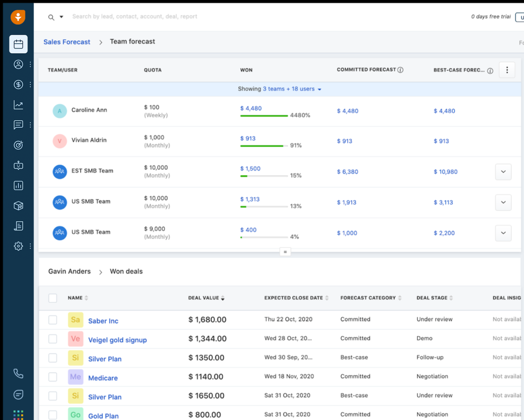
Task: Open the Phone icon near the sidebar bottom
Action: 18,373
